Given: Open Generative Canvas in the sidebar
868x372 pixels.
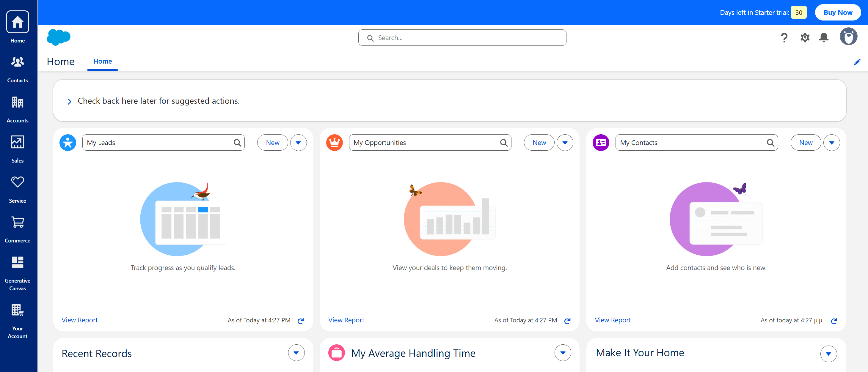Looking at the screenshot, I should click(18, 273).
